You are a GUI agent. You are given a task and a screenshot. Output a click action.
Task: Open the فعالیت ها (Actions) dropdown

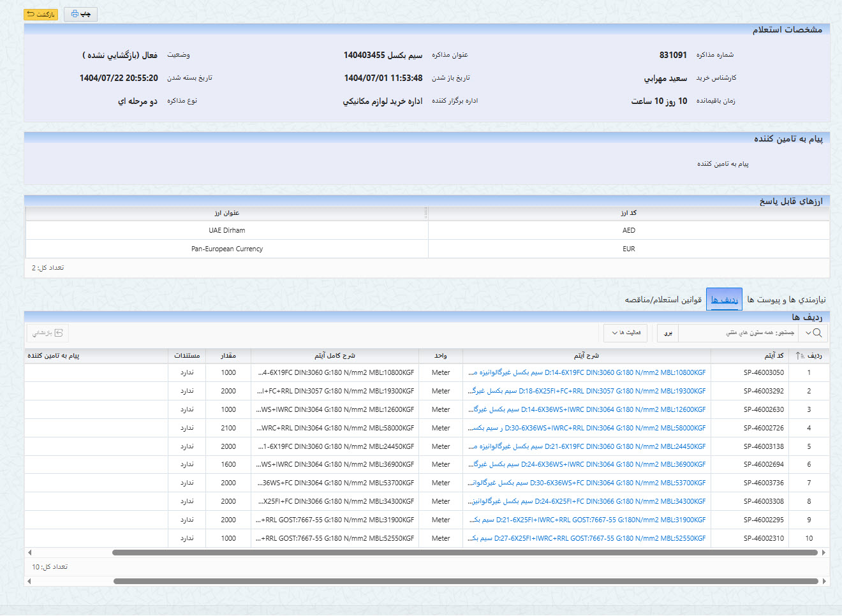click(625, 333)
